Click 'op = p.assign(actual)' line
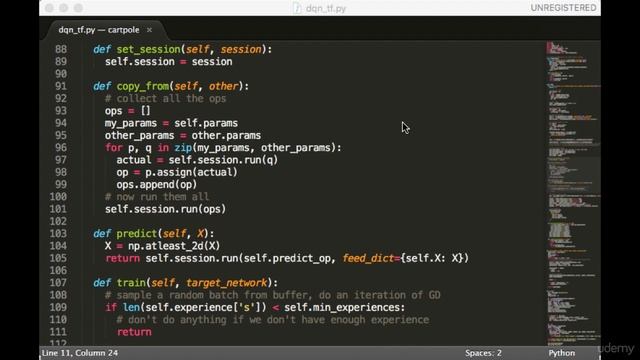Viewport: 640px width, 360px height. click(x=177, y=172)
